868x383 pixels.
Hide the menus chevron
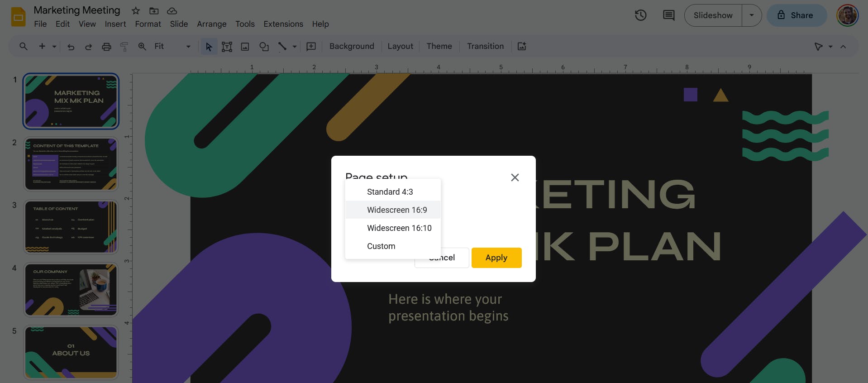(x=843, y=46)
